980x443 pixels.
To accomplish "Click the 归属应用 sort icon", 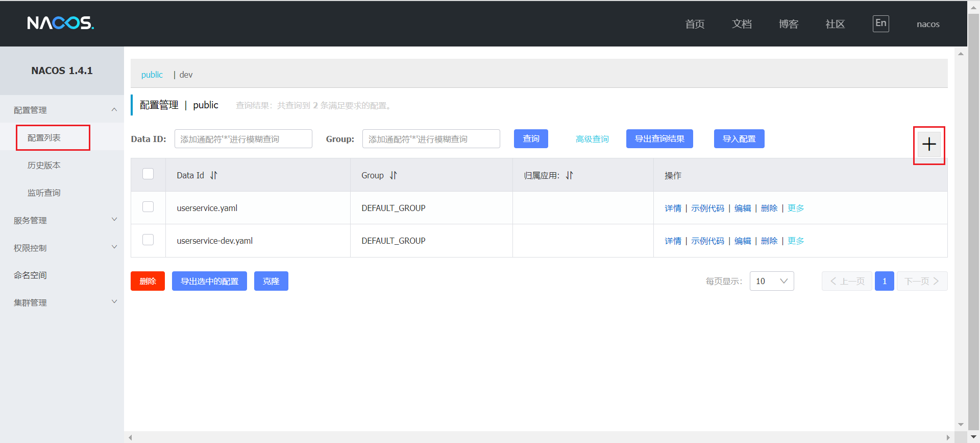I will [x=569, y=175].
